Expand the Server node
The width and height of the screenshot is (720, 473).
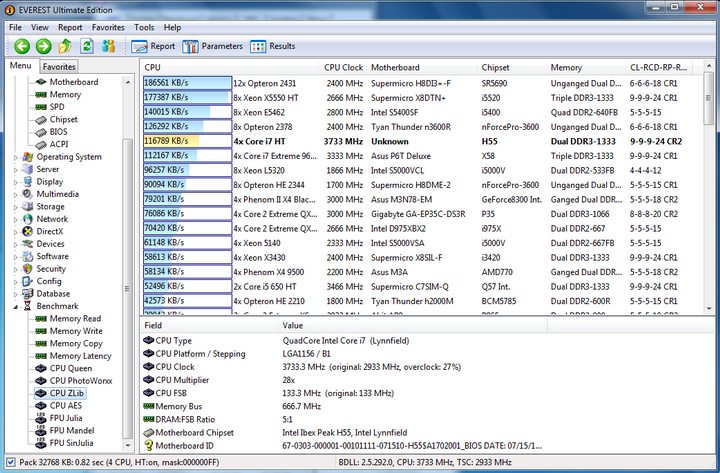tap(15, 169)
